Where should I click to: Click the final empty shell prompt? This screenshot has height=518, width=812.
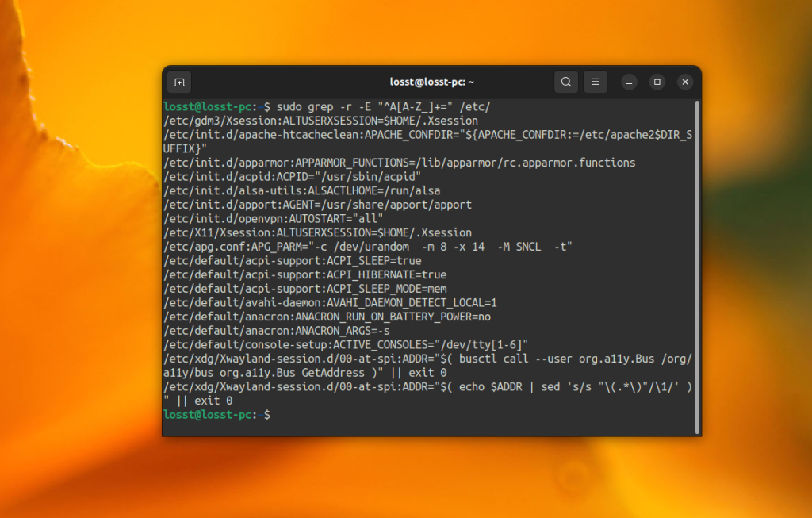point(217,414)
